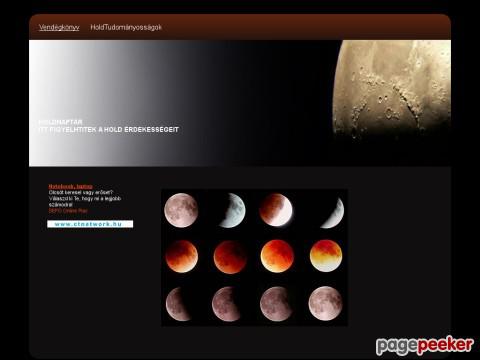Open the orange ad link under description
The image size is (480, 360).
[68, 211]
